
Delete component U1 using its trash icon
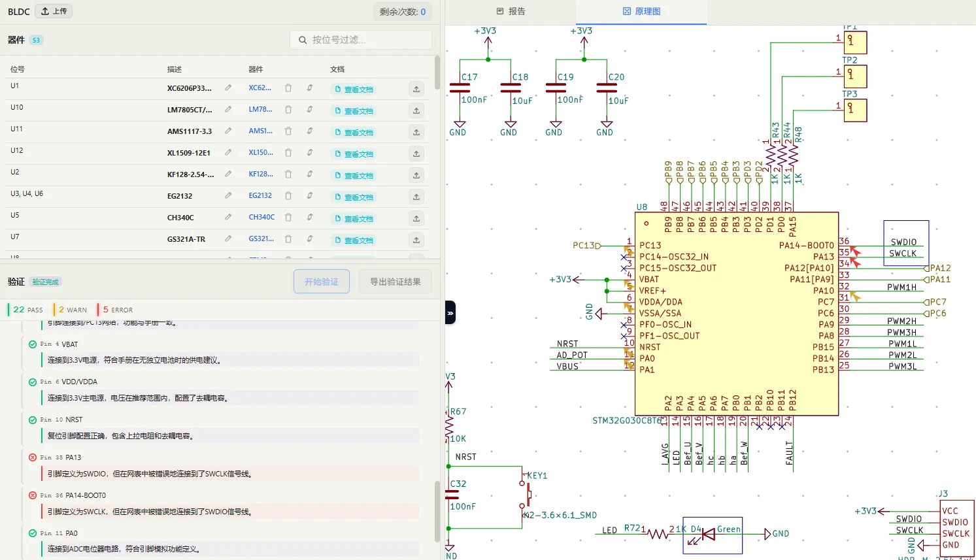(288, 88)
